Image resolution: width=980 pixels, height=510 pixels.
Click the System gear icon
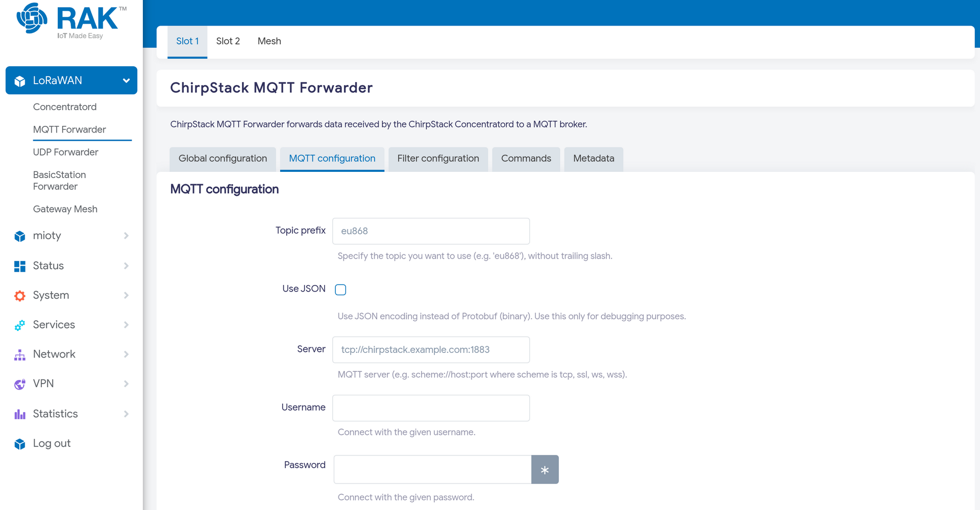(20, 296)
